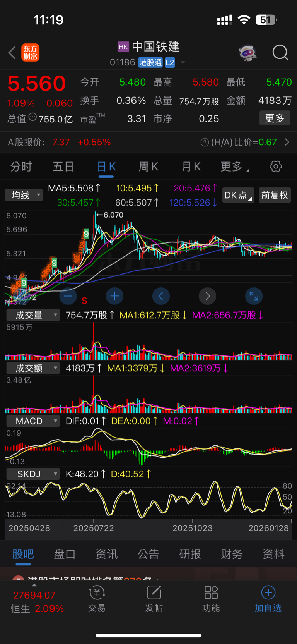This screenshot has width=297, height=644.
Task: Open MACD indicator dropdown
Action: [x=33, y=421]
